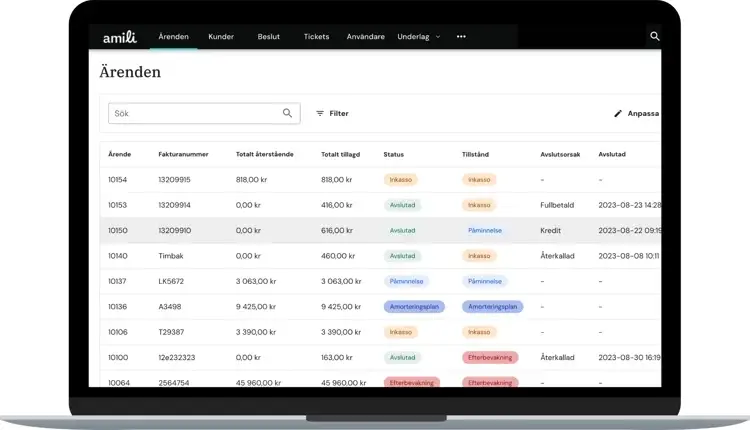The height and width of the screenshot is (430, 750).
Task: Click Inkasso tillstånd badge in row 10106
Action: (479, 332)
